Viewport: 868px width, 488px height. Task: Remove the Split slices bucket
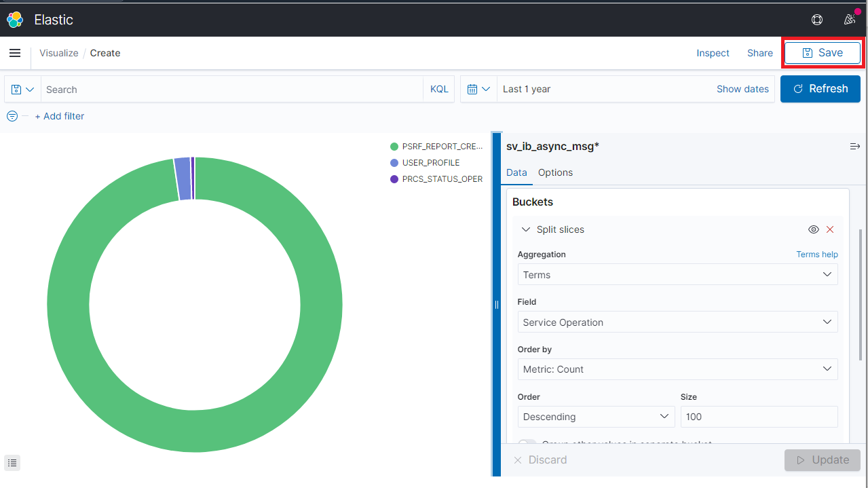(830, 229)
